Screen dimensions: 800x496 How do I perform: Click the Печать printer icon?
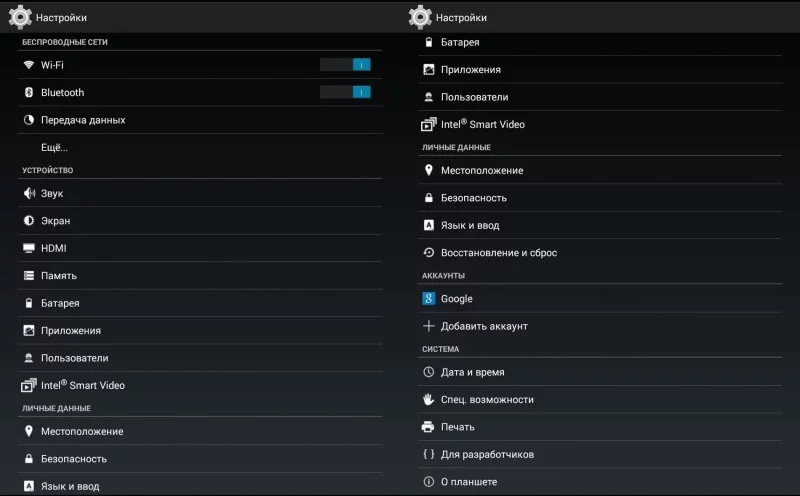point(429,427)
